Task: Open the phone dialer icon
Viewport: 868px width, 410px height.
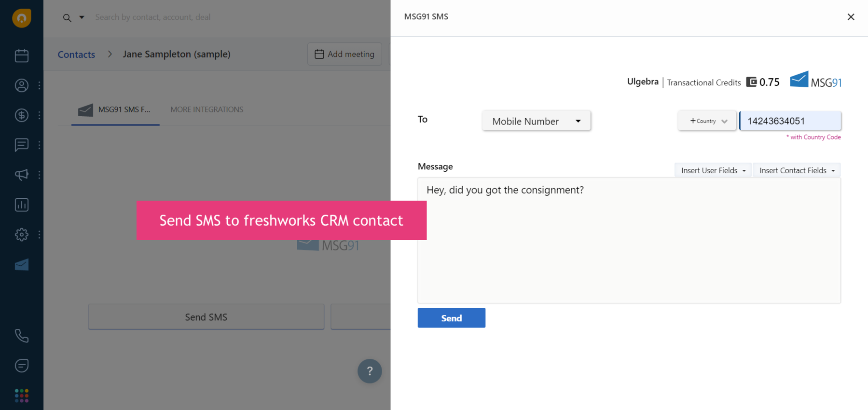Action: pos(22,336)
